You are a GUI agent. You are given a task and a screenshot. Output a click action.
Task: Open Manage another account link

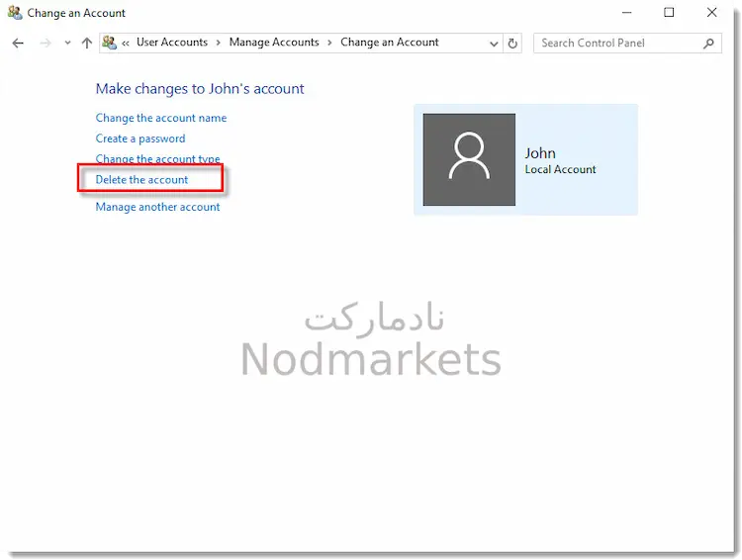[x=157, y=207]
